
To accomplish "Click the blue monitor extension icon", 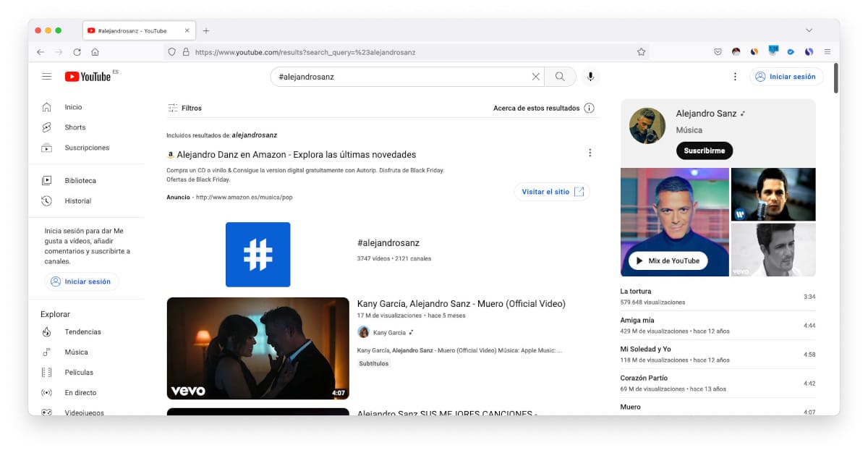I will click(x=773, y=51).
